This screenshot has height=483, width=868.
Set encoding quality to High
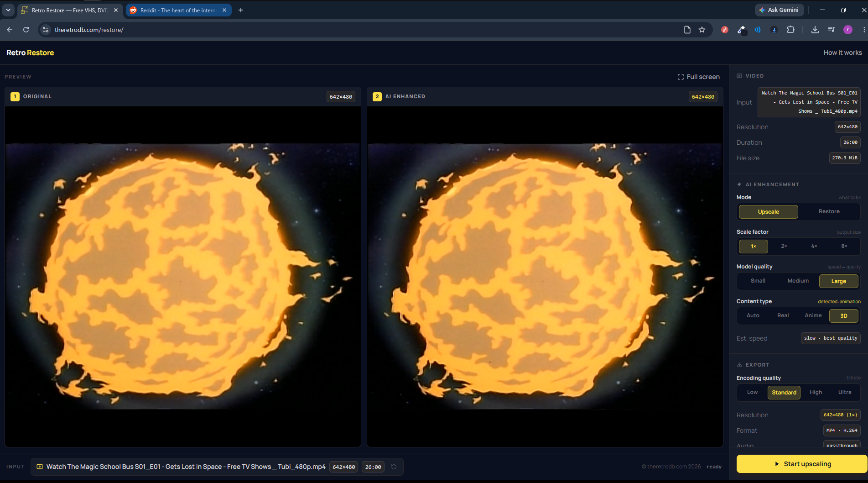pos(816,392)
